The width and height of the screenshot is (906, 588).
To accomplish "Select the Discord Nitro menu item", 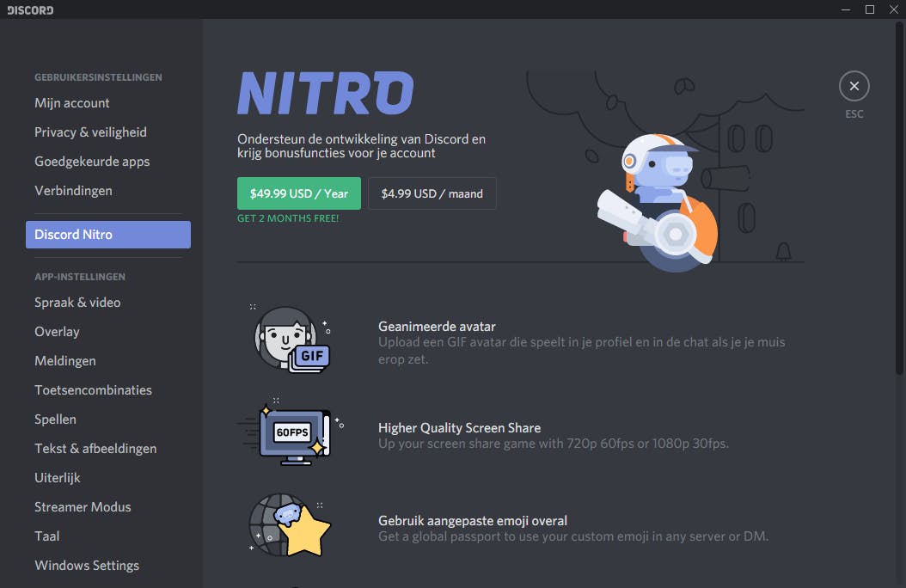I will point(108,235).
